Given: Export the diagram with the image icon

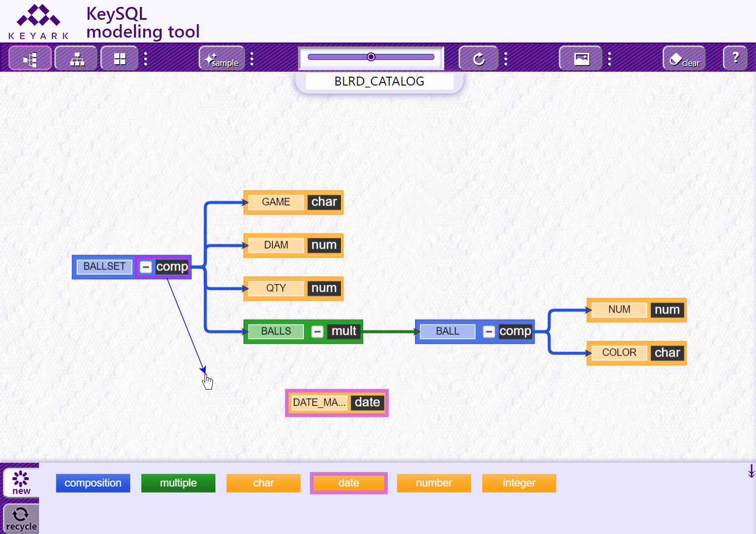Looking at the screenshot, I should tap(581, 59).
